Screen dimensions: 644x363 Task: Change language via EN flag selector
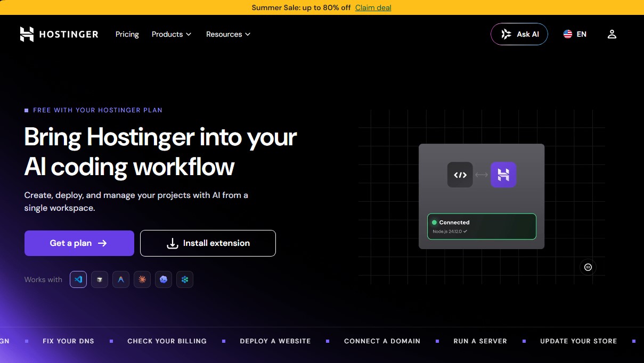pos(575,34)
